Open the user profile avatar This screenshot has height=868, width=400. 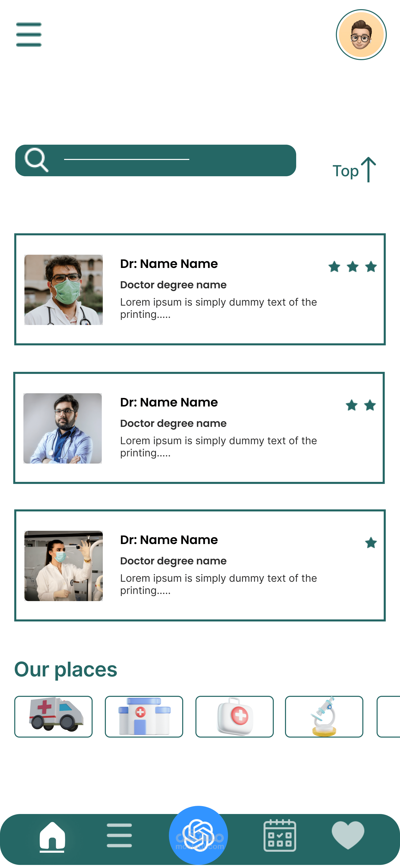pos(361,35)
